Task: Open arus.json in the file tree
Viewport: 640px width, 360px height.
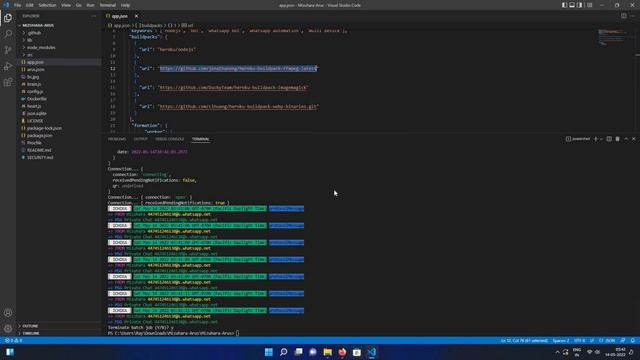Action: [36, 69]
